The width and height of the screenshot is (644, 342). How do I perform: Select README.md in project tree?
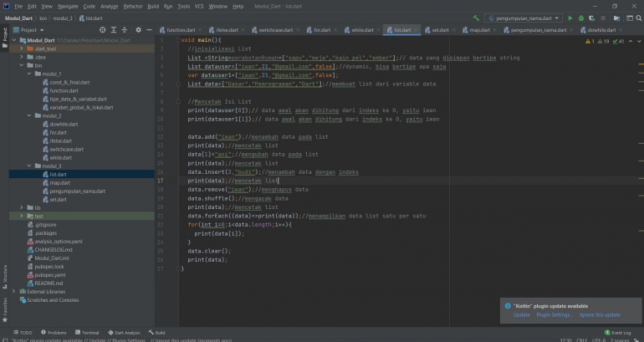click(x=49, y=283)
